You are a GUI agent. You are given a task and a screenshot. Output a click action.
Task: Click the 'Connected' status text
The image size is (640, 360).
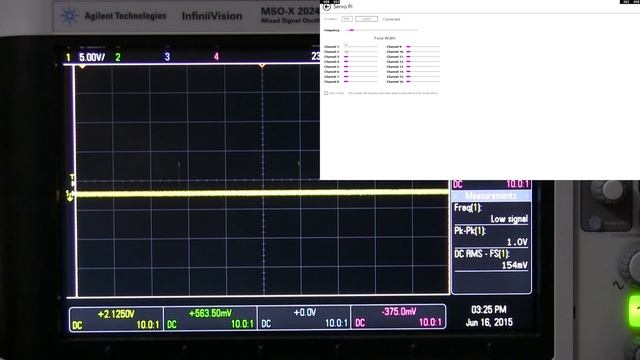point(391,19)
